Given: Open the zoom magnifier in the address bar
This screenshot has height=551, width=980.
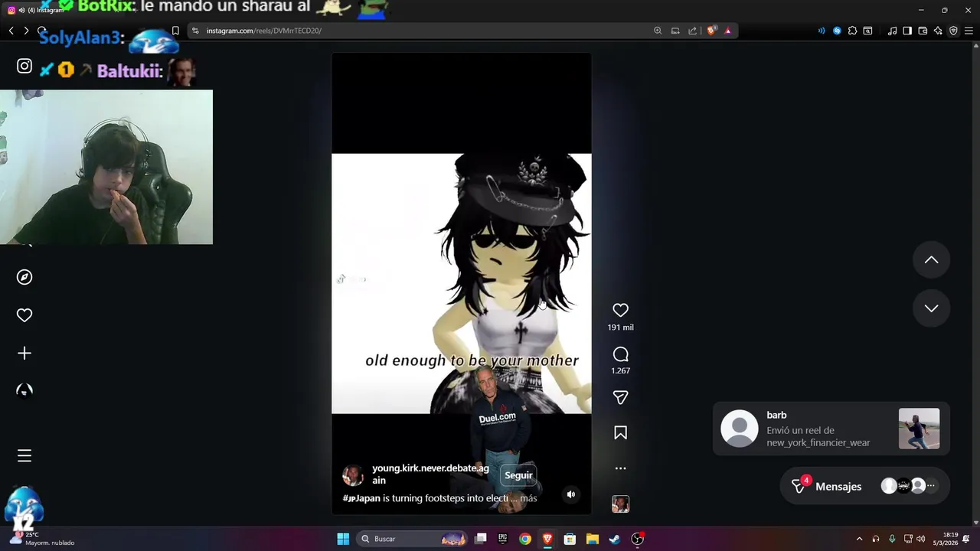Looking at the screenshot, I should (658, 31).
